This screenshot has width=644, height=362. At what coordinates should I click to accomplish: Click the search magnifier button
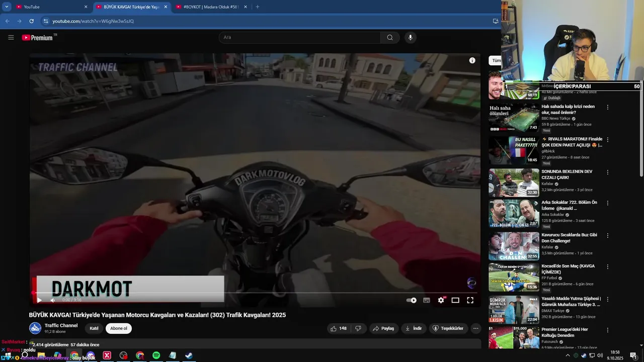(390, 37)
